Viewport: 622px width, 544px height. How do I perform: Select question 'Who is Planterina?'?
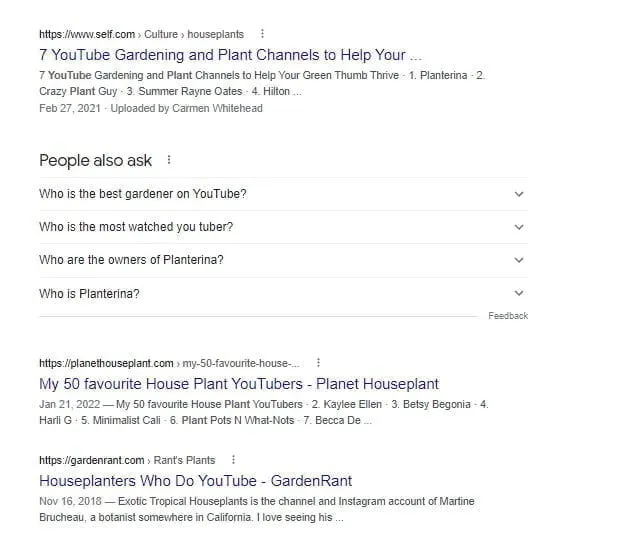coord(89,294)
